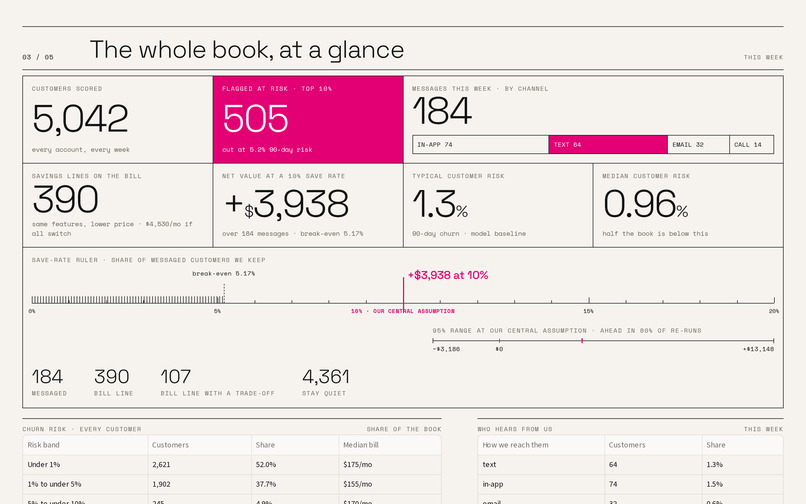
Task: Select the EMAIL 32 channel segment
Action: tap(699, 145)
